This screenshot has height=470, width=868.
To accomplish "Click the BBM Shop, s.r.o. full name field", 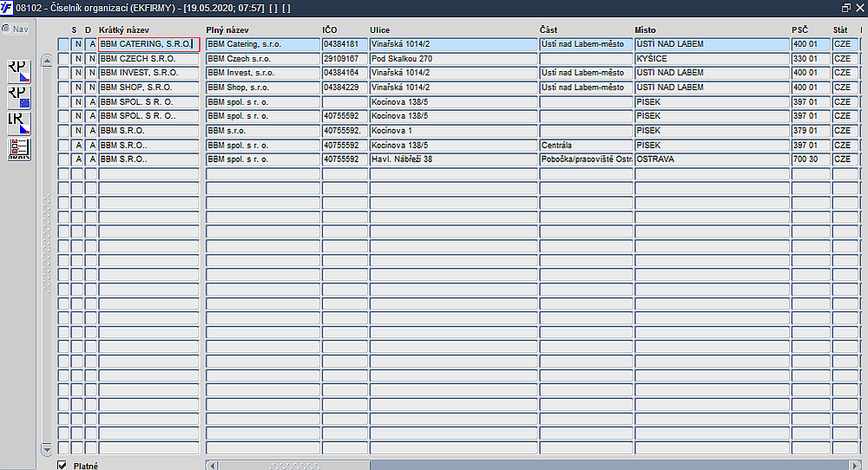I will (x=263, y=88).
